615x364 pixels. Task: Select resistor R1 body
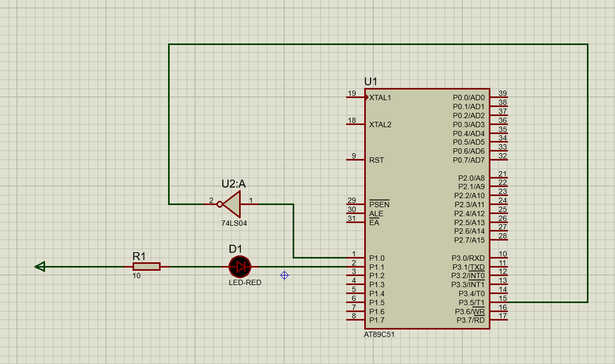pyautogui.click(x=146, y=267)
